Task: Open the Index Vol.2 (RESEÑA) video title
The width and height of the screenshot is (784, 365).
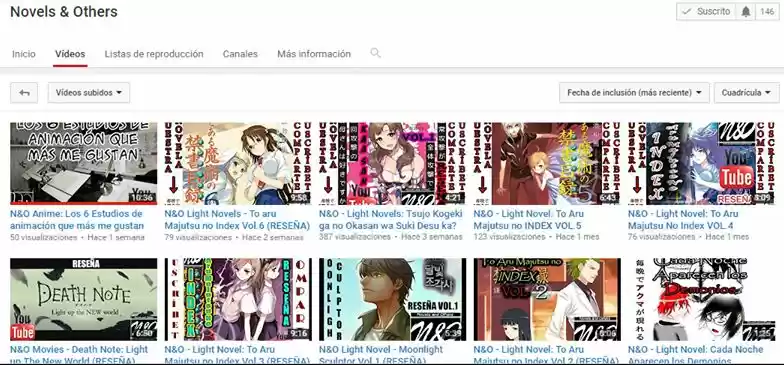Action: (x=546, y=354)
